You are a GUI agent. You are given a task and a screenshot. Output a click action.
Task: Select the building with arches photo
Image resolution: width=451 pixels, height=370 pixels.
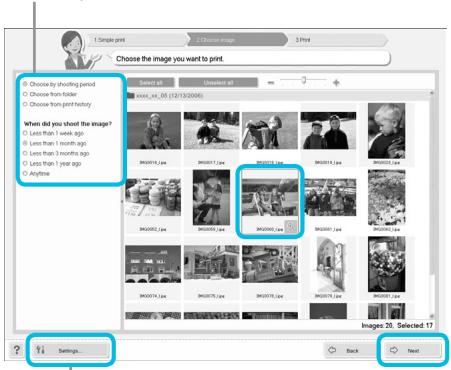point(153,264)
